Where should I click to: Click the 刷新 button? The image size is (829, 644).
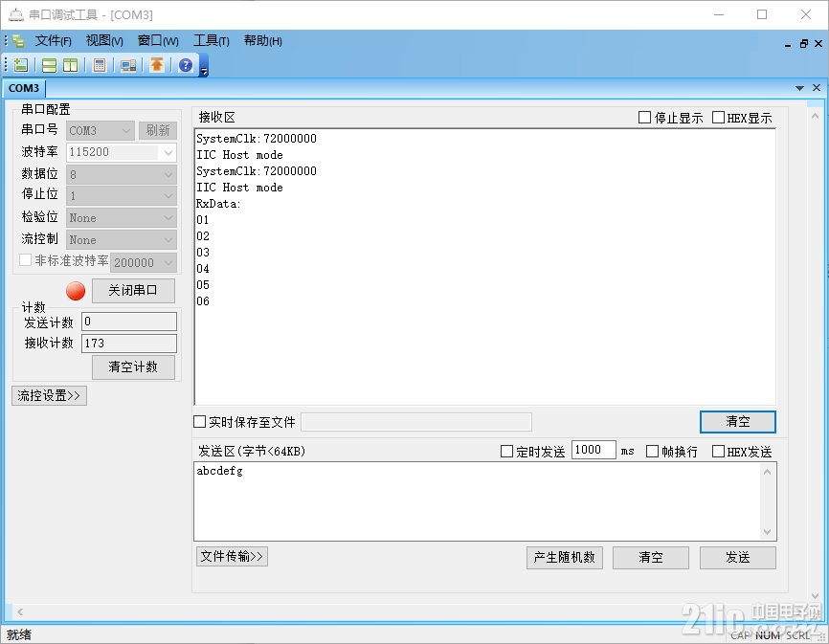point(158,130)
